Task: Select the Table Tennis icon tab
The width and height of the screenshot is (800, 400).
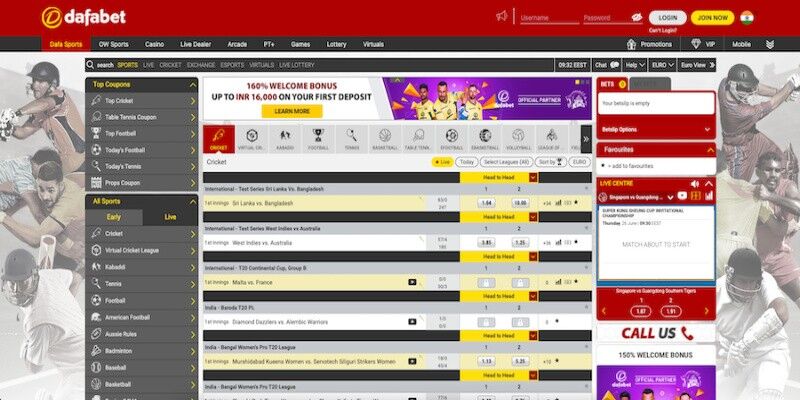Action: pos(418,139)
